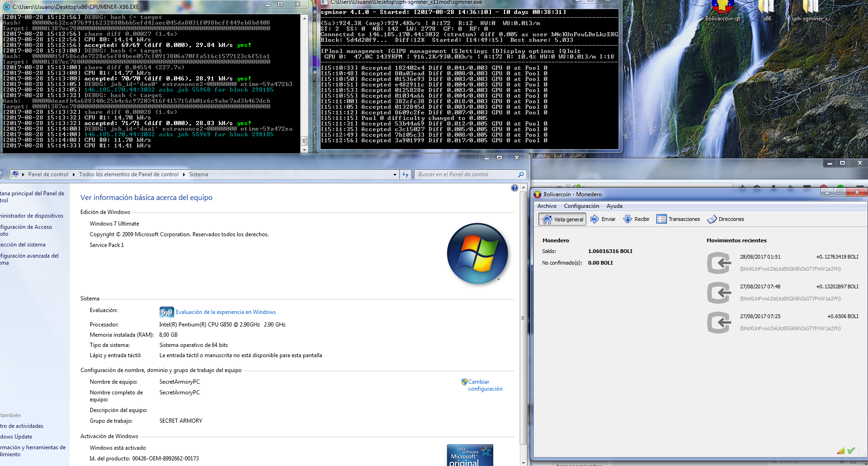Screen dimensions: 868x466
Task: Open Centro de actividades link in the left pane
Action: pyautogui.click(x=22, y=426)
